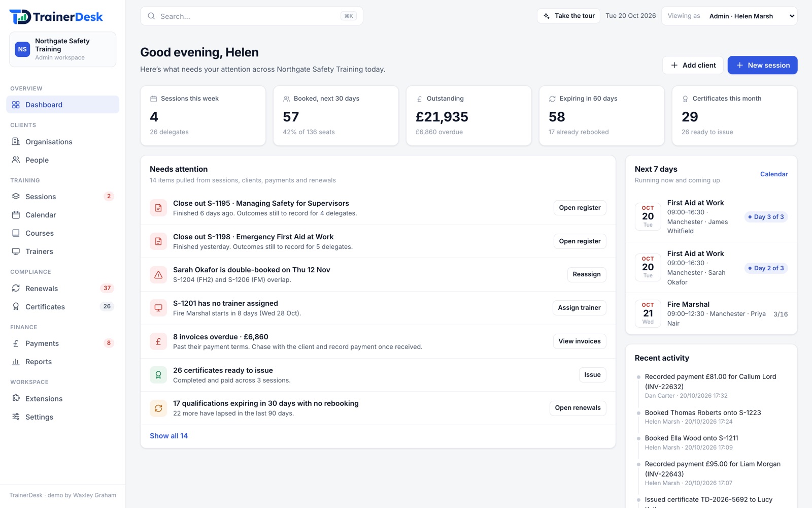Go to Renewals in sidebar
The image size is (812, 508).
(62, 289)
